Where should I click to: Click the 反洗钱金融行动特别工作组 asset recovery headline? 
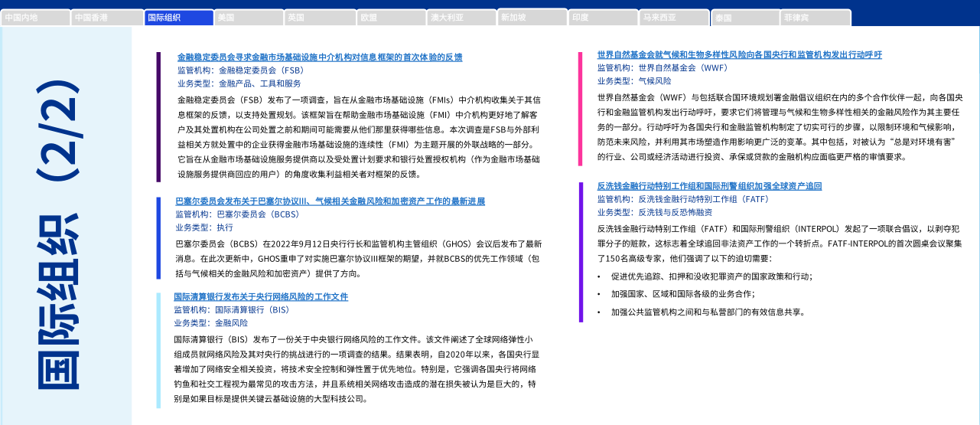(709, 186)
